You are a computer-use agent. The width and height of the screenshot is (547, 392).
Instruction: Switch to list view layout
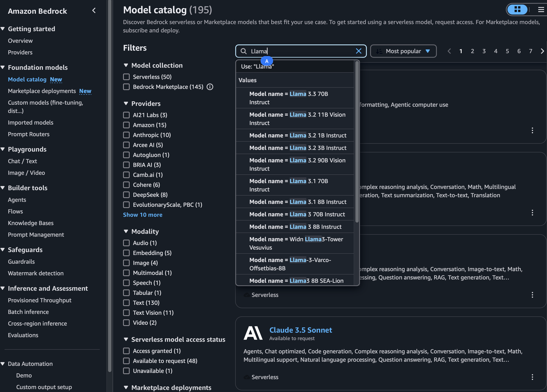click(x=541, y=10)
